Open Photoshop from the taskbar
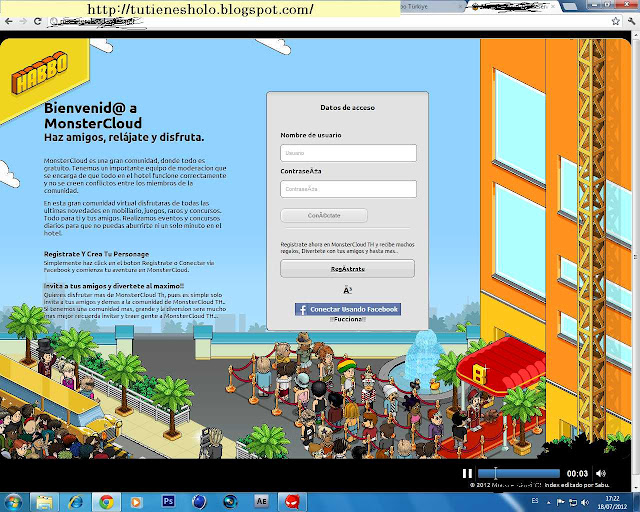The image size is (640, 512). 168,501
